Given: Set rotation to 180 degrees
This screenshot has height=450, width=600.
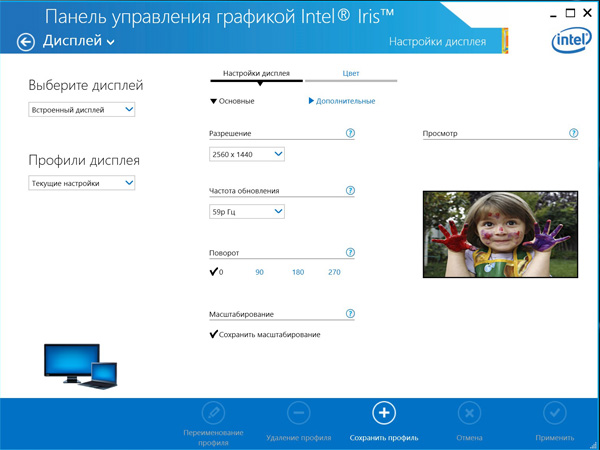Looking at the screenshot, I should coord(297,272).
